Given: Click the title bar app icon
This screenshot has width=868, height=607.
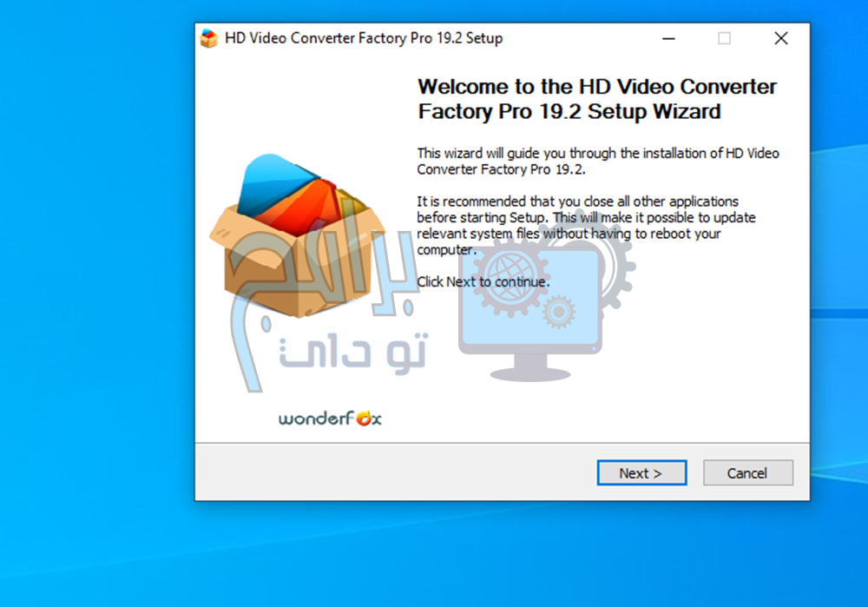Looking at the screenshot, I should [208, 38].
